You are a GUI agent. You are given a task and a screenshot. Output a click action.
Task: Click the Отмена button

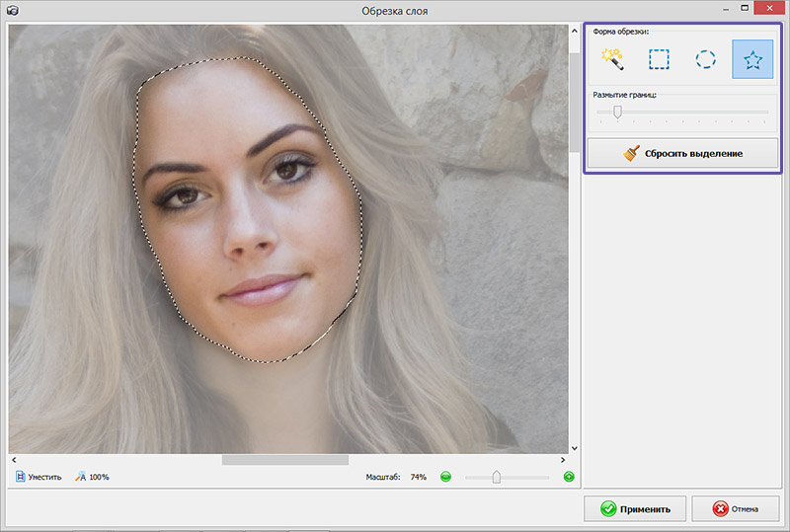click(x=736, y=509)
